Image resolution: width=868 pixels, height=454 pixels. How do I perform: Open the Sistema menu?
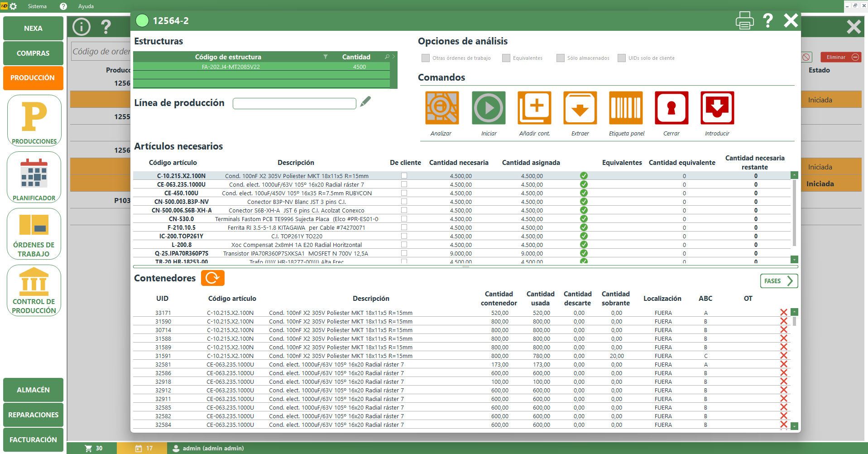(x=37, y=6)
